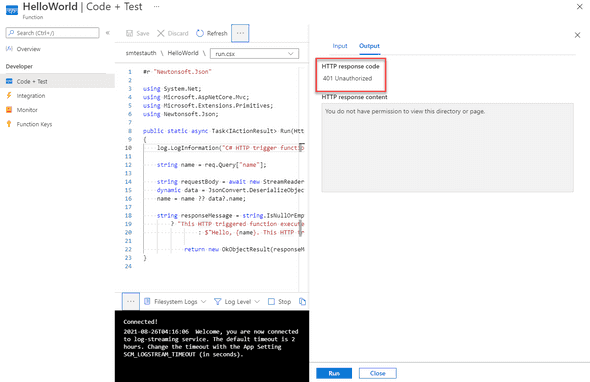Click the Save button label
Viewport: 590px width, 382px height.
click(x=143, y=33)
